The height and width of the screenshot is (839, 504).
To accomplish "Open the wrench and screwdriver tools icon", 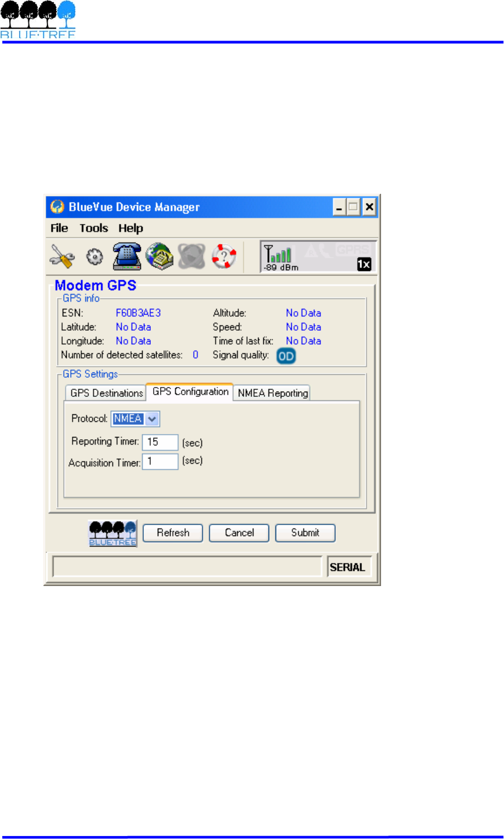I will [x=61, y=256].
